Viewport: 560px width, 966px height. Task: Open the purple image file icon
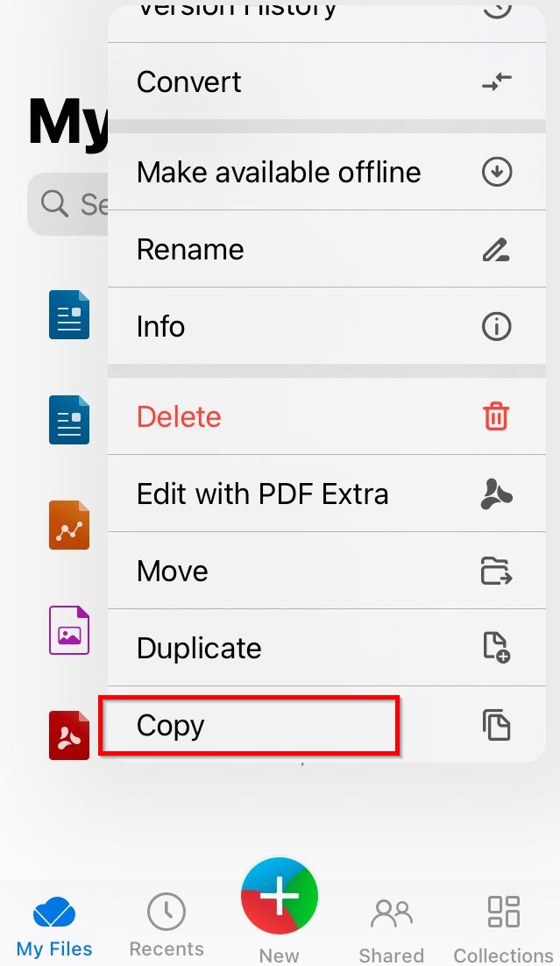[x=69, y=630]
